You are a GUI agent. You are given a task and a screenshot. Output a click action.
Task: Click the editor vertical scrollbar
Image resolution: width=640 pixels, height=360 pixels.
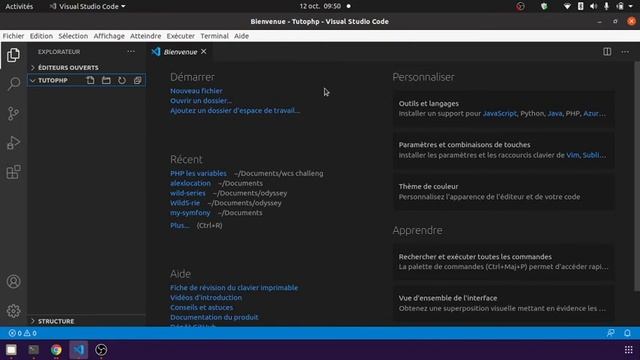636,176
